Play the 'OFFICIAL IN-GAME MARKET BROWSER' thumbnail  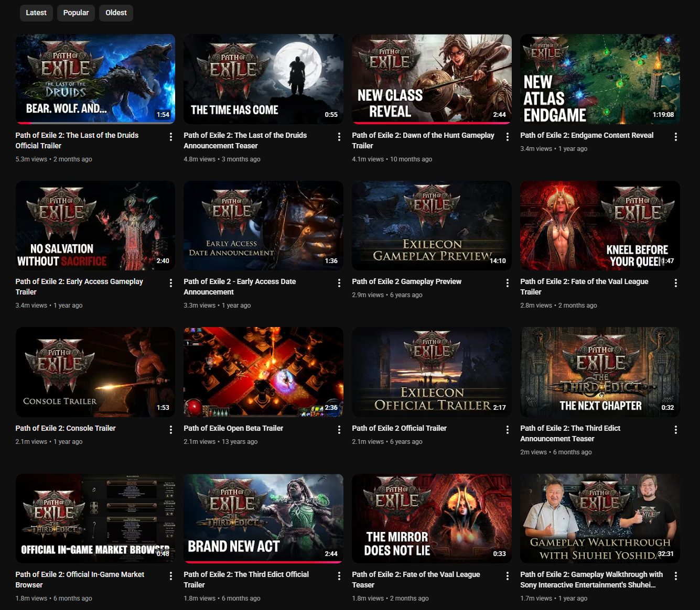[95, 518]
